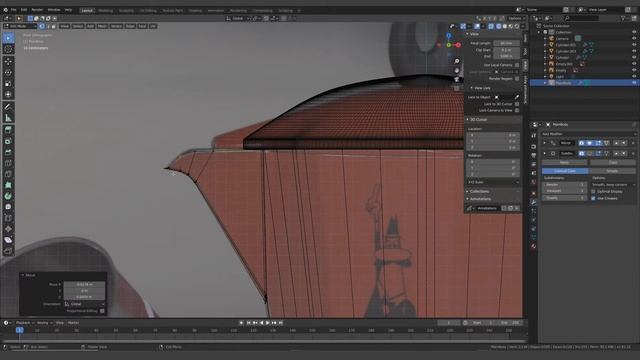Screen dimensions: 640x360
Task: Open the Modifier properties wrench tab
Action: [x=533, y=202]
